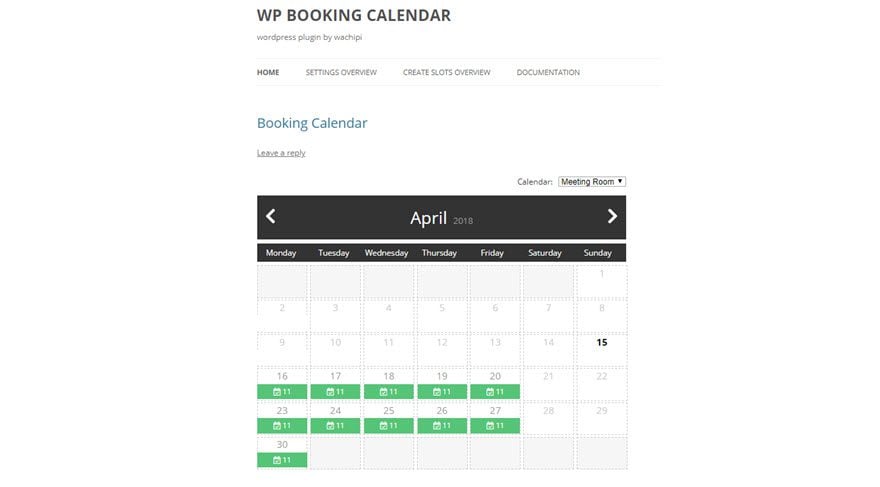Go to previous month with left arrow
Image resolution: width=880 pixels, height=487 pixels.
[x=271, y=216]
